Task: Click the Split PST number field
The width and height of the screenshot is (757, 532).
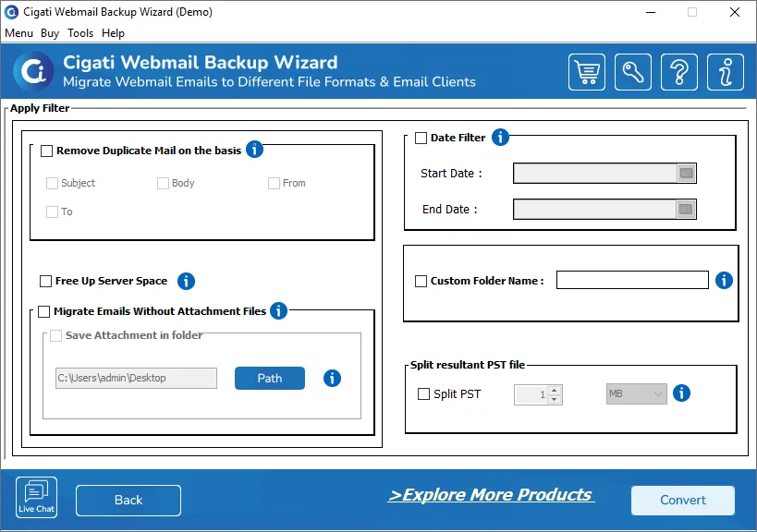Action: click(x=531, y=394)
